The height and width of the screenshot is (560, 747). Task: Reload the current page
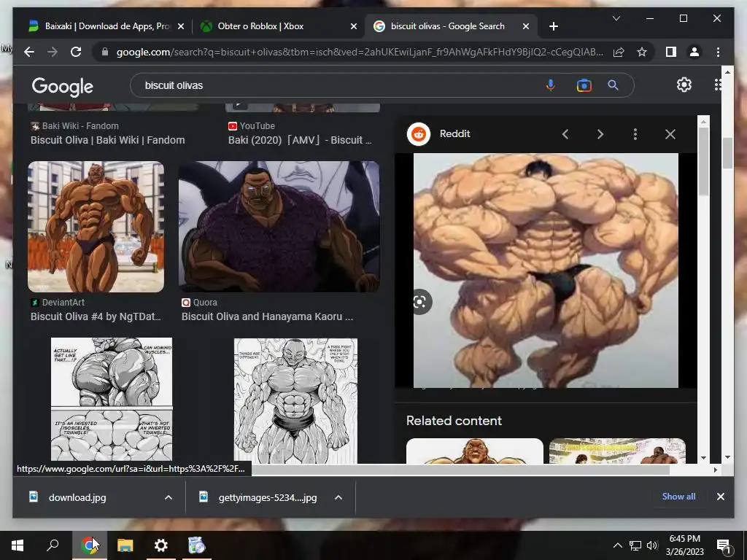(x=76, y=52)
